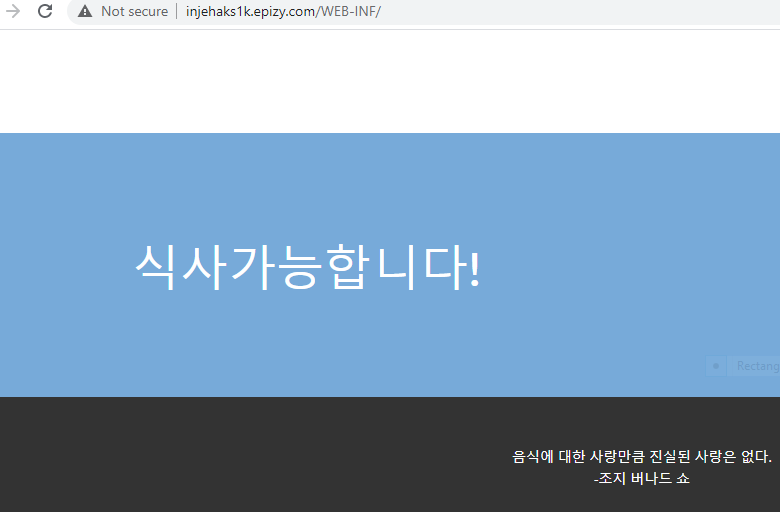Click the /WEB-INF/ path in the URL

point(349,12)
